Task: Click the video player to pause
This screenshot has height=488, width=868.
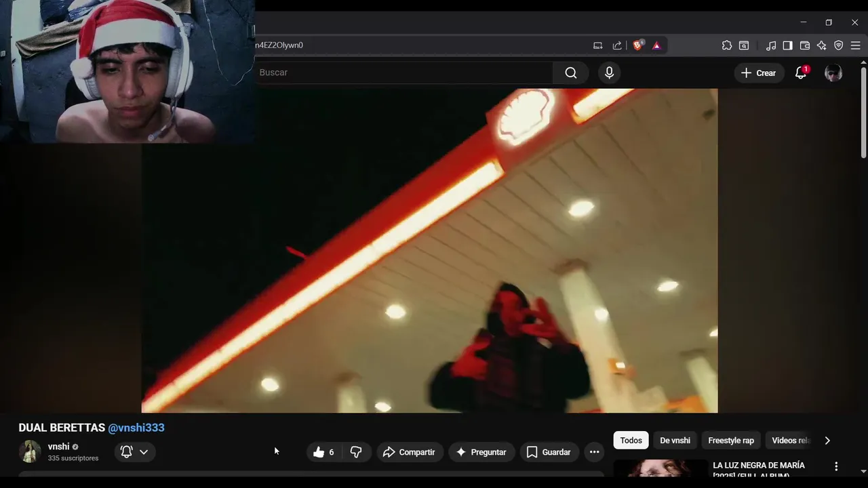Action: (429, 251)
